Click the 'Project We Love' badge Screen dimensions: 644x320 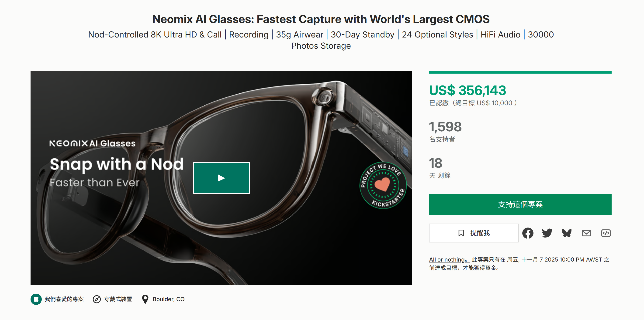[x=383, y=185]
